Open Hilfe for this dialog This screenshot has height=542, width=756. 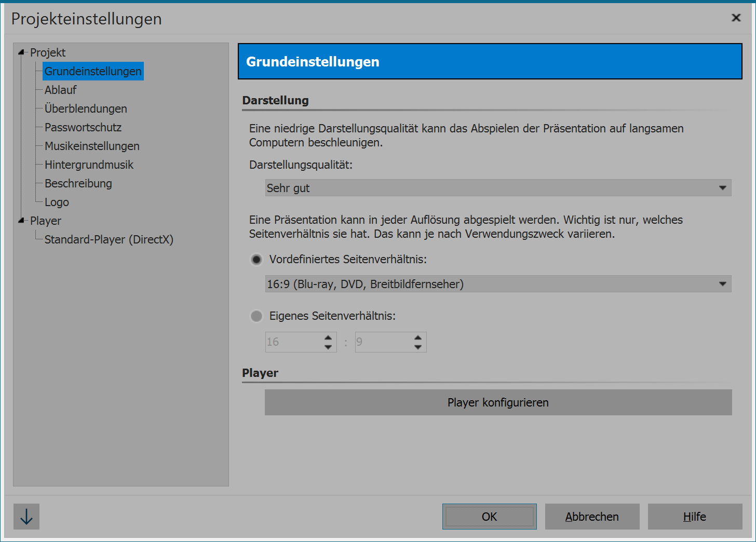[694, 517]
